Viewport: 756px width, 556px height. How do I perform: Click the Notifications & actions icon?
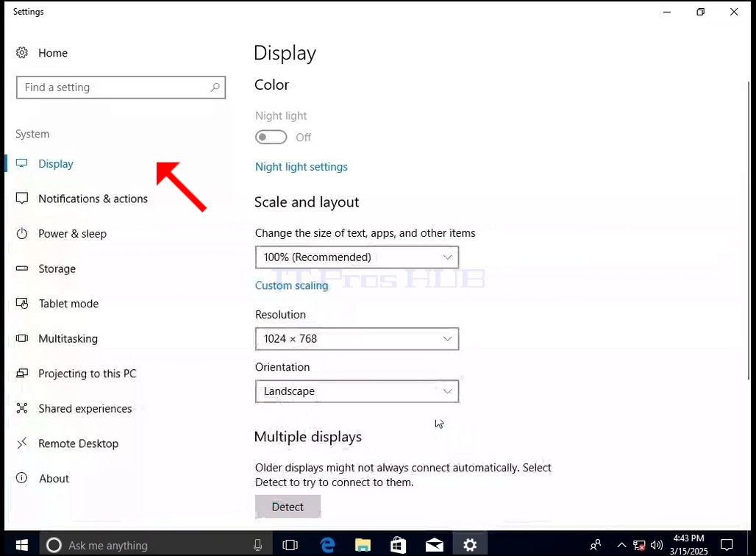(22, 198)
